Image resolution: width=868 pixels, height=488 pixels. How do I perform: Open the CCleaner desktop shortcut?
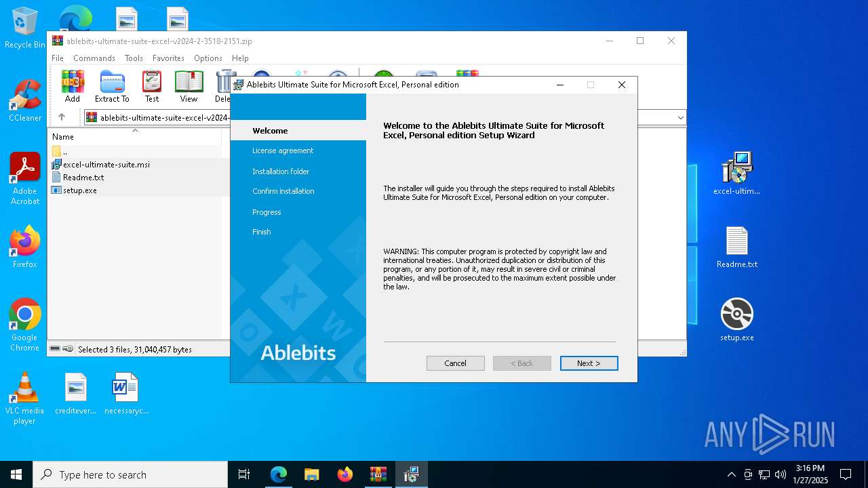coord(25,101)
